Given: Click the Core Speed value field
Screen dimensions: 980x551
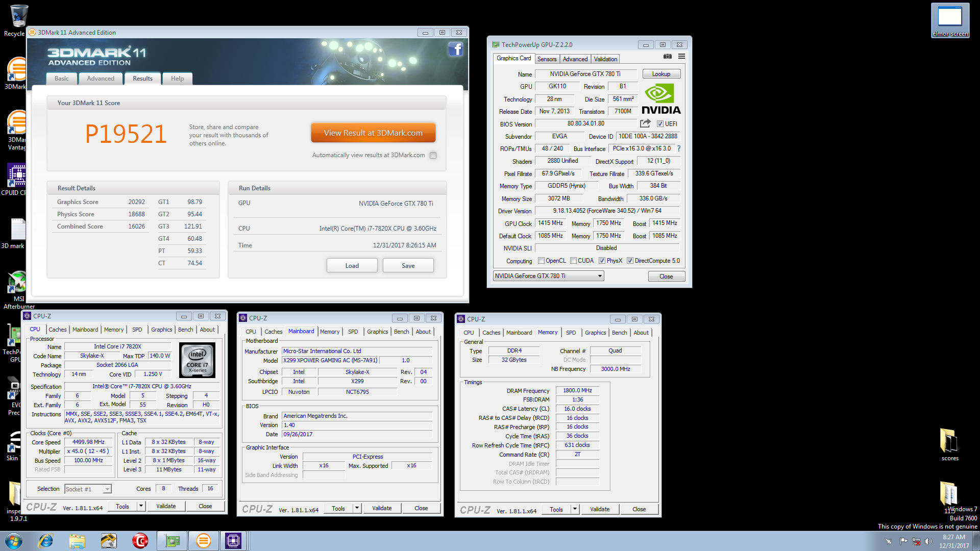Looking at the screenshot, I should coord(88,442).
